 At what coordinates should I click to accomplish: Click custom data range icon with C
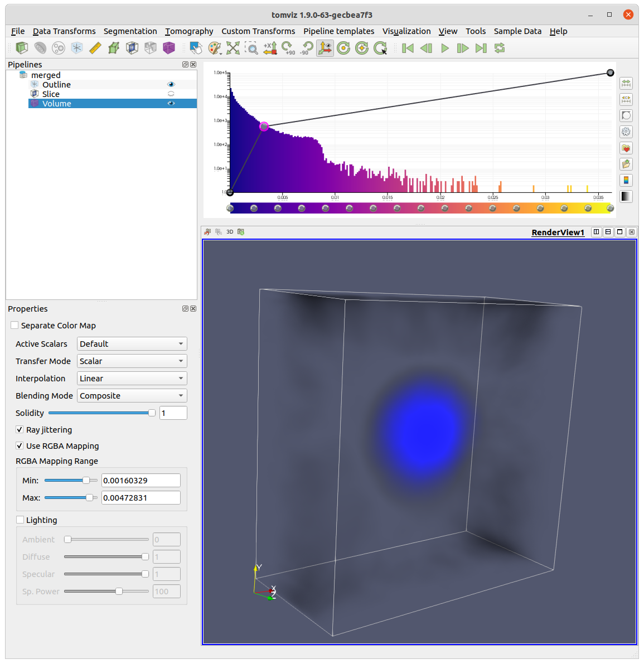[x=626, y=99]
